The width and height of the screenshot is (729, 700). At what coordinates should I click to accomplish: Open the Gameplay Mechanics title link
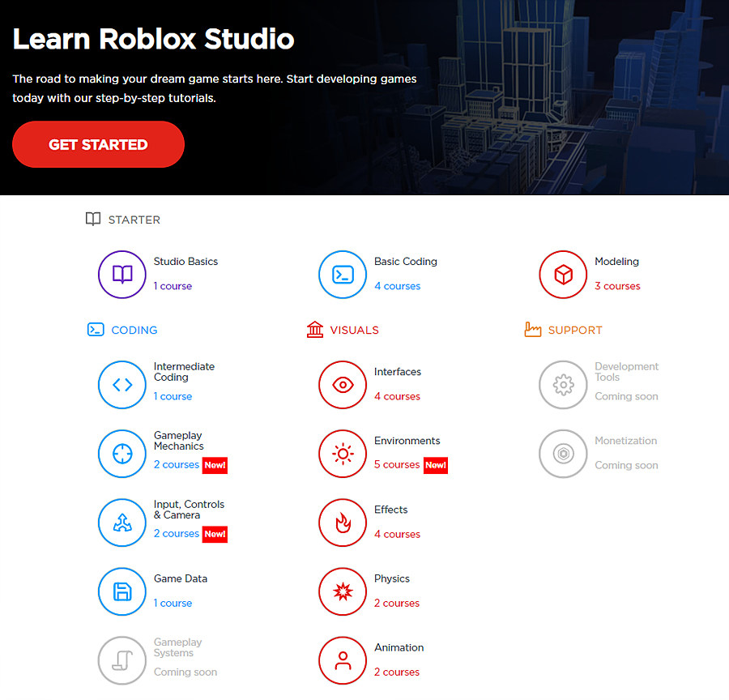coord(178,441)
